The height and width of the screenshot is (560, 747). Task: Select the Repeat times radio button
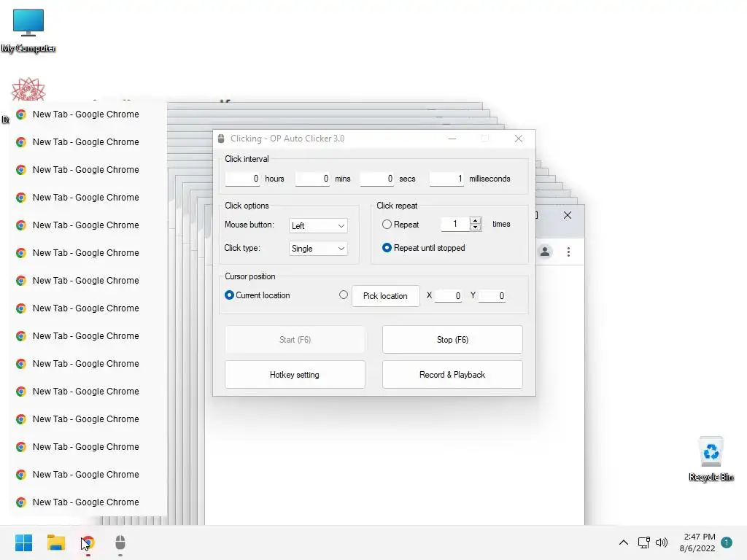pyautogui.click(x=387, y=225)
